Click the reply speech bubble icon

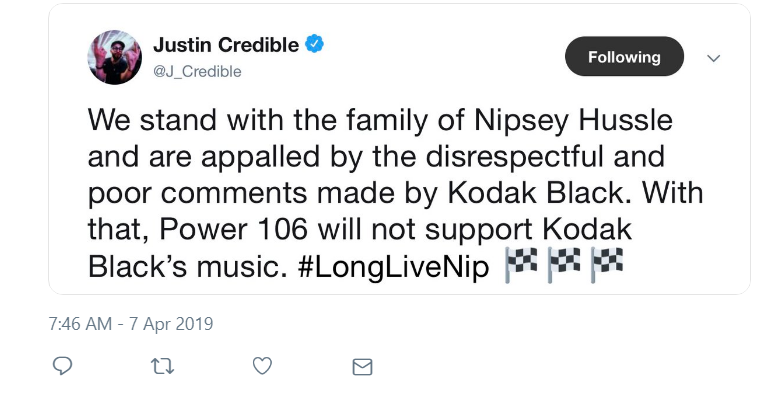62,366
